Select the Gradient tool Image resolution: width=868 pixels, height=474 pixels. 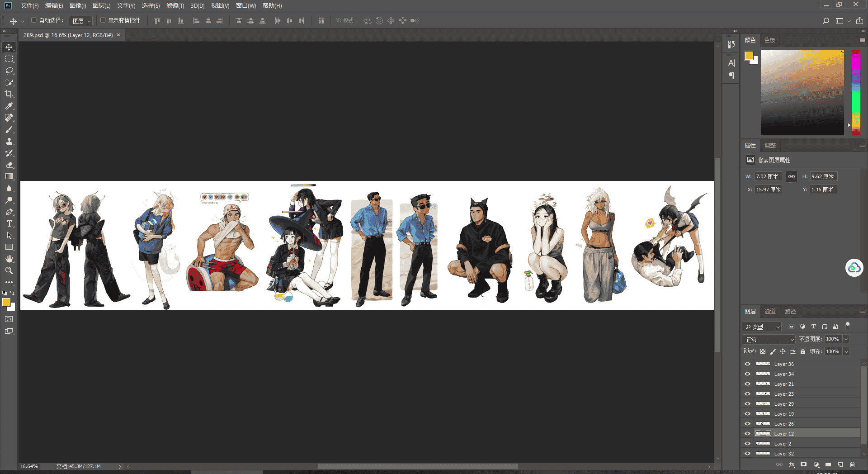click(9, 176)
